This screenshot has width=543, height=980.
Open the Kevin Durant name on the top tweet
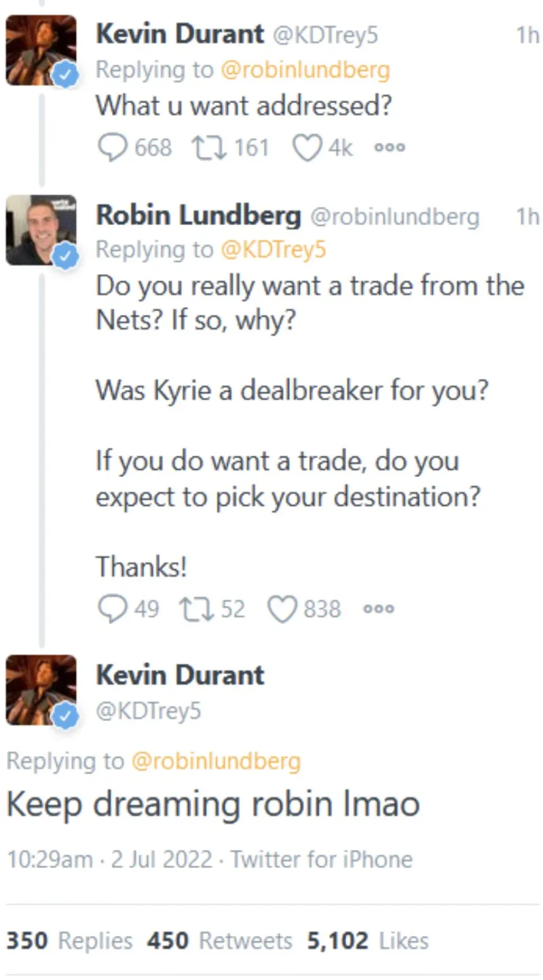(x=180, y=33)
